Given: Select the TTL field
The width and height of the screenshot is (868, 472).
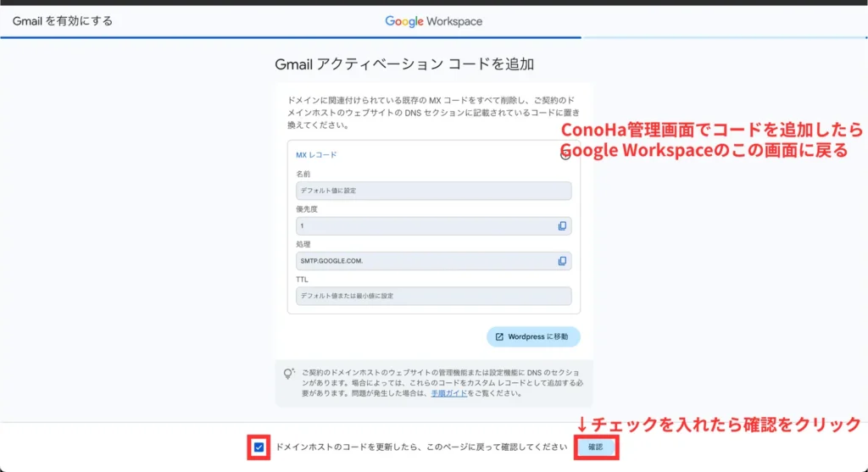Looking at the screenshot, I should tap(433, 297).
